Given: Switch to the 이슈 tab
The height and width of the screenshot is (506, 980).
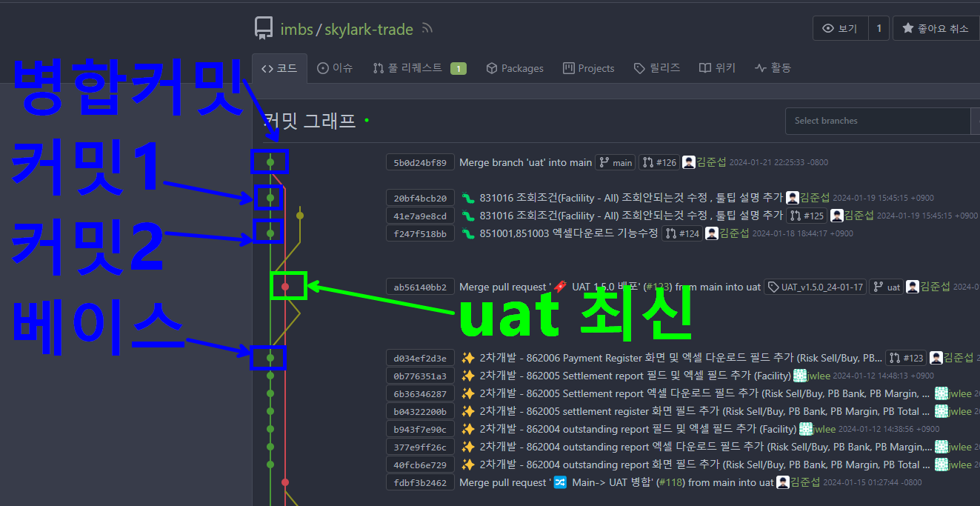Looking at the screenshot, I should pos(335,68).
